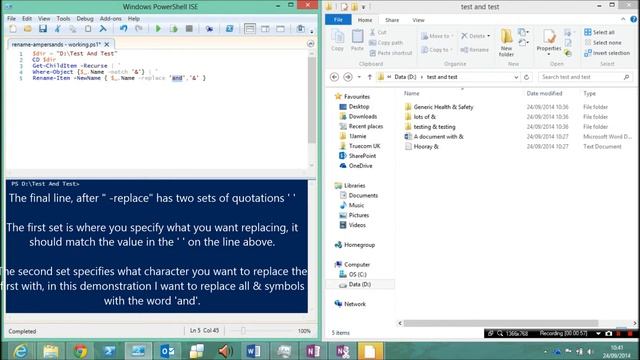Show Script Pane Maximized layout icon
640x360 pixels.
click(x=280, y=29)
